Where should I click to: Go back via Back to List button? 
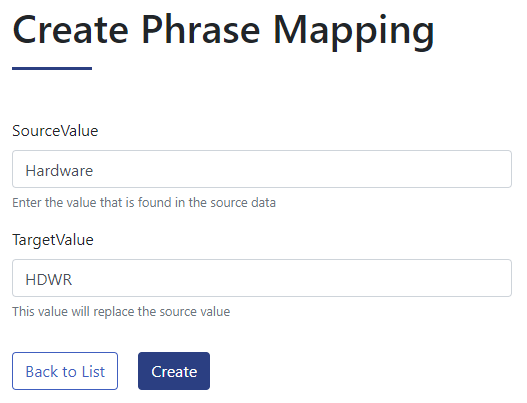(65, 371)
